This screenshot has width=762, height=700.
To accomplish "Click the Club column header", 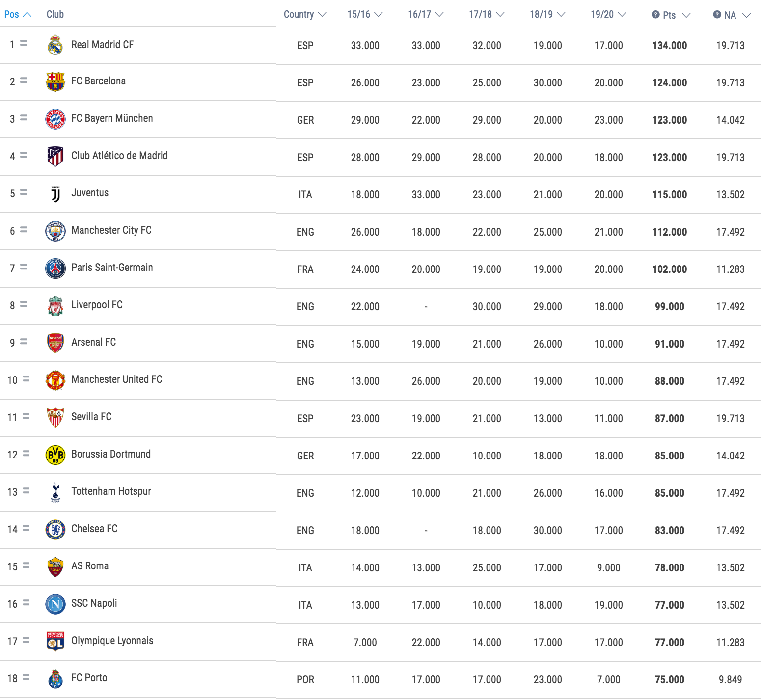I will point(55,14).
